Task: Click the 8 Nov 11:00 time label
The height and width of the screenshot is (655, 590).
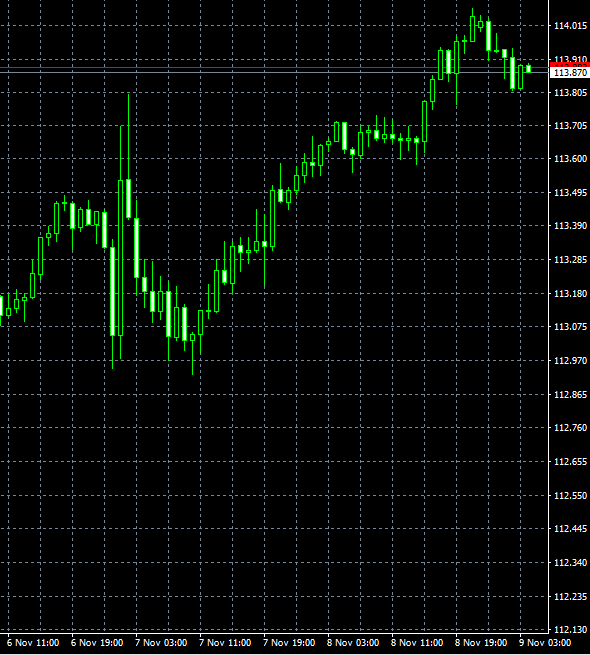Action: tap(417, 643)
